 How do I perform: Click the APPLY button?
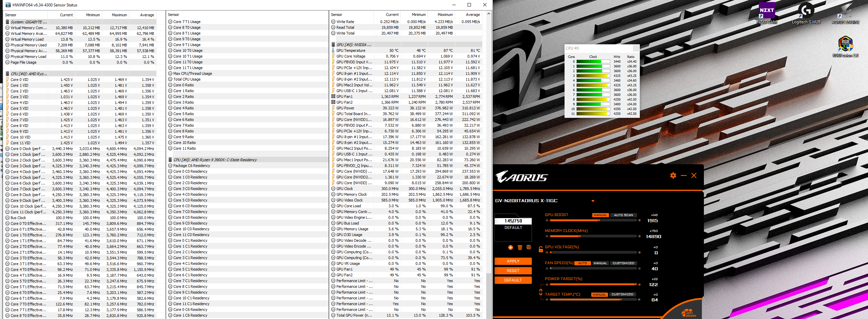tap(513, 261)
